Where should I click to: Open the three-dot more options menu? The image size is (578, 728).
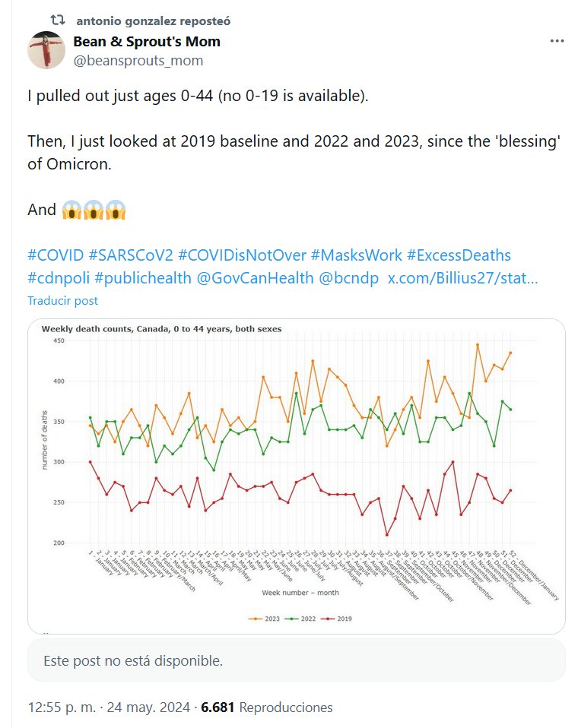(x=556, y=42)
